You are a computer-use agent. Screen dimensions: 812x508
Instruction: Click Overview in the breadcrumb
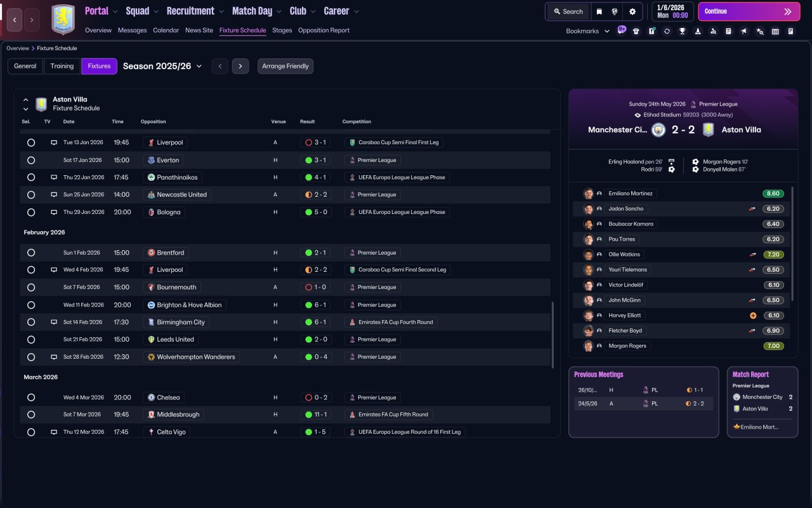click(x=18, y=48)
